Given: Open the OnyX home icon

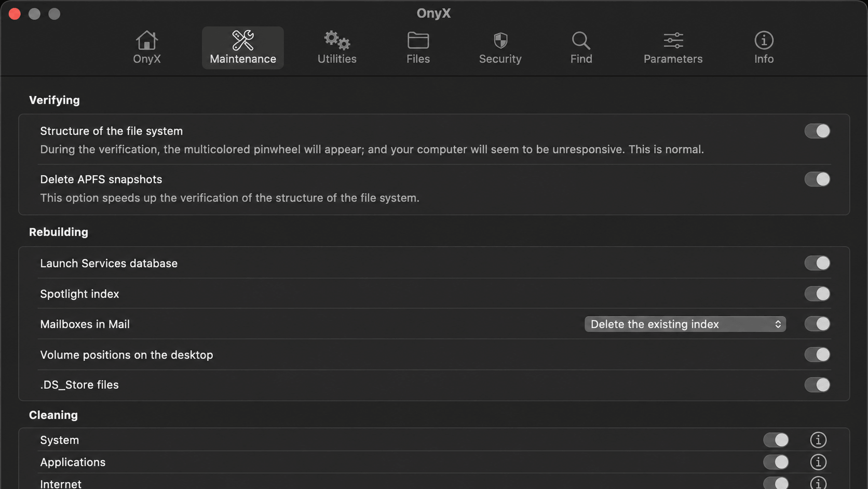Looking at the screenshot, I should tap(146, 40).
